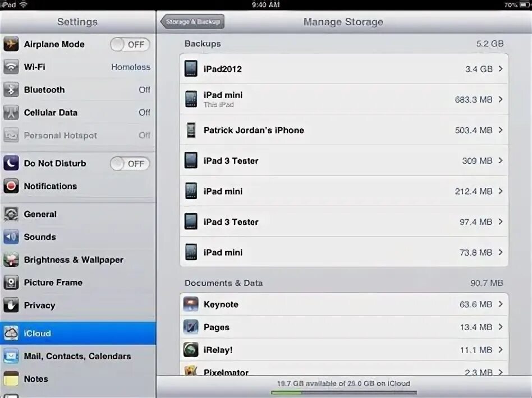
Task: Tap the Manage Storage title
Action: [x=343, y=22]
